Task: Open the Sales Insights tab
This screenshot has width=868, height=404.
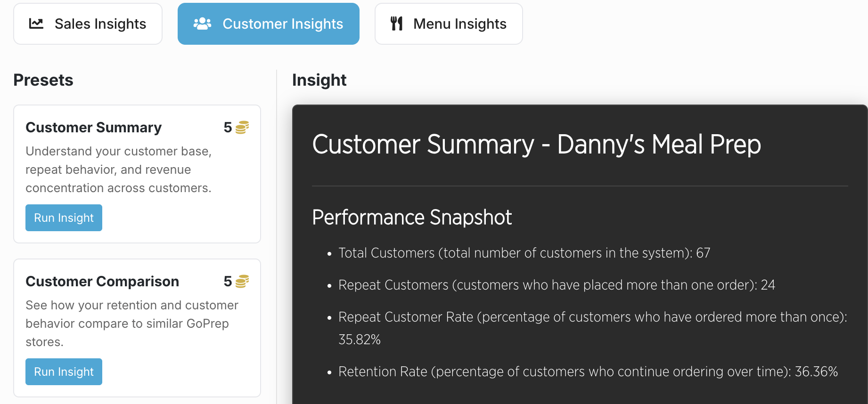Action: [x=88, y=24]
